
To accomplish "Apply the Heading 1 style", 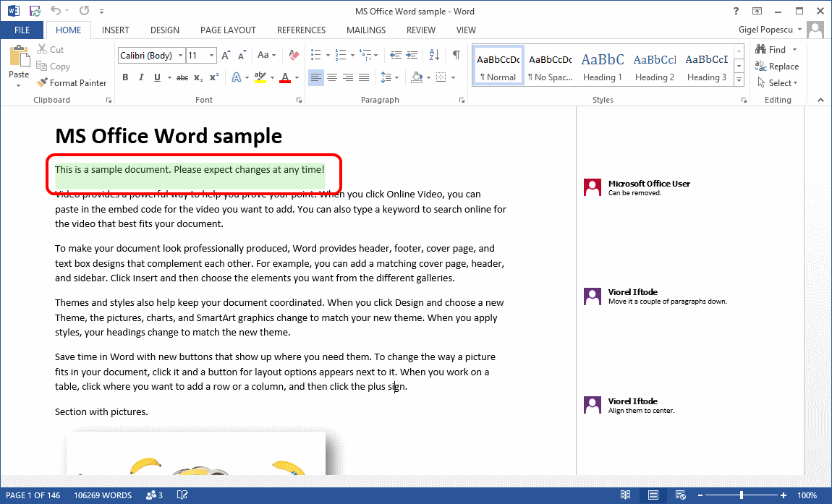I will tap(603, 65).
